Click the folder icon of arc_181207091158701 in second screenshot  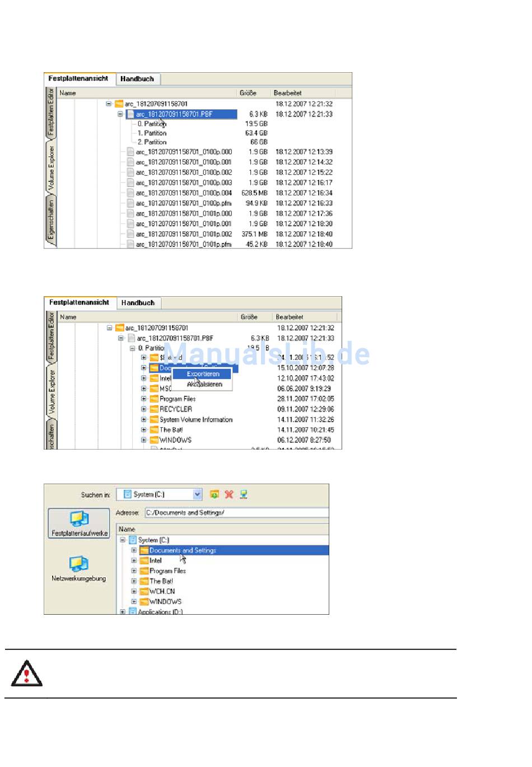[x=120, y=328]
